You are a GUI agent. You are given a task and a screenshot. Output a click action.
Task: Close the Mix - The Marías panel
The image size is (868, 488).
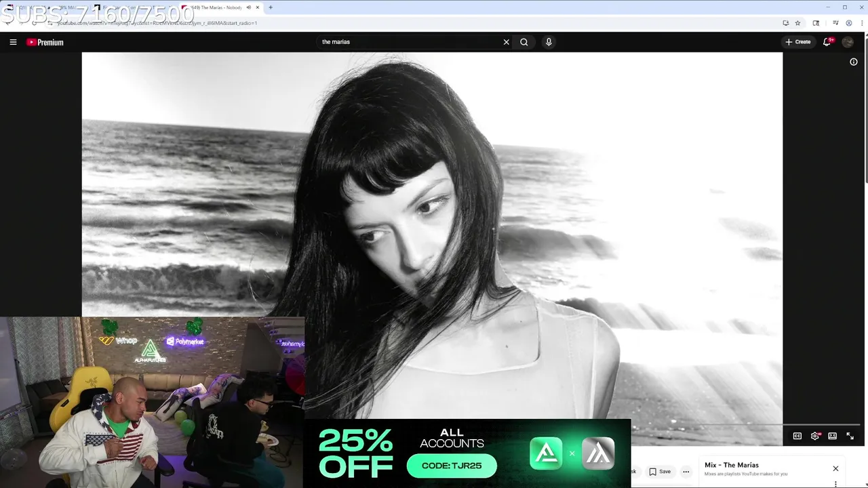pos(835,468)
